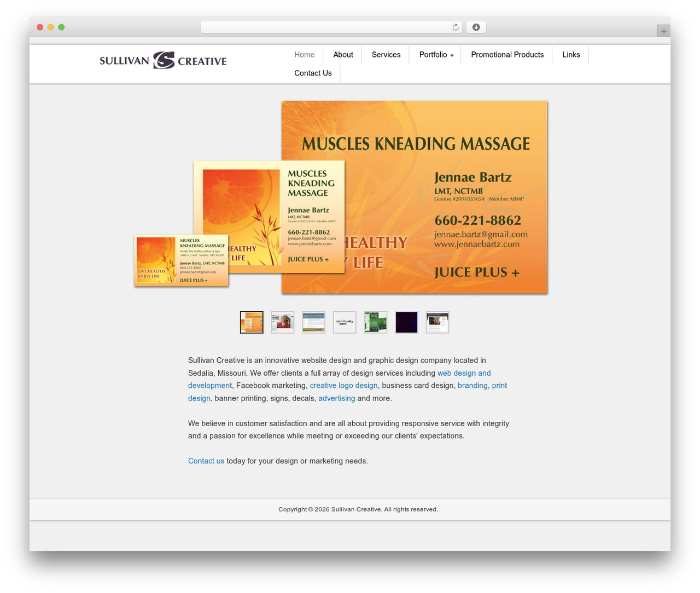The image size is (700, 593).
Task: Click the 'We believe in customer satisfaction' paragraph
Action: tap(348, 430)
